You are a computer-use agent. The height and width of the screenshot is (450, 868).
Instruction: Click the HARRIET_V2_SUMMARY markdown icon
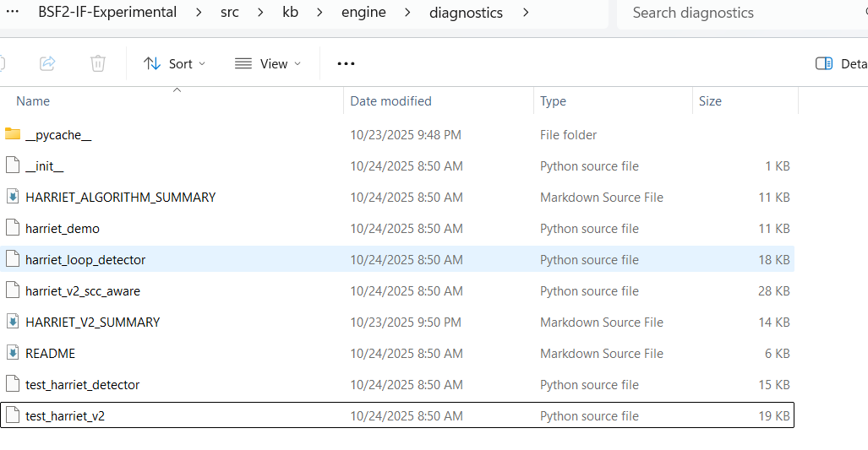(x=13, y=322)
